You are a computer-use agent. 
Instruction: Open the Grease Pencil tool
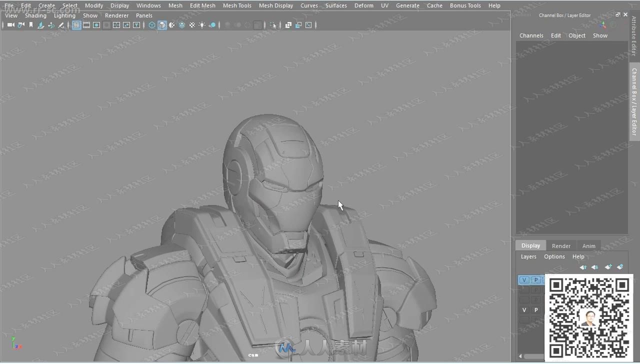[61, 25]
